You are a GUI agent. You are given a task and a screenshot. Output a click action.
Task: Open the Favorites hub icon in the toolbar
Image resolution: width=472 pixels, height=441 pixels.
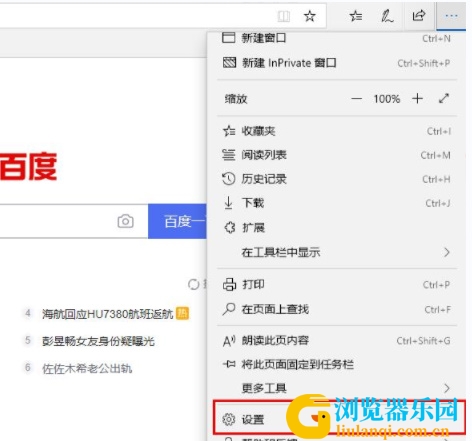[355, 16]
